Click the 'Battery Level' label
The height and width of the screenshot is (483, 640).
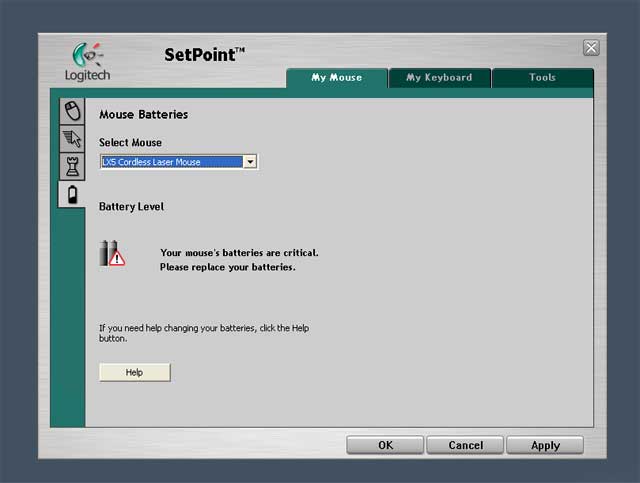pos(131,207)
